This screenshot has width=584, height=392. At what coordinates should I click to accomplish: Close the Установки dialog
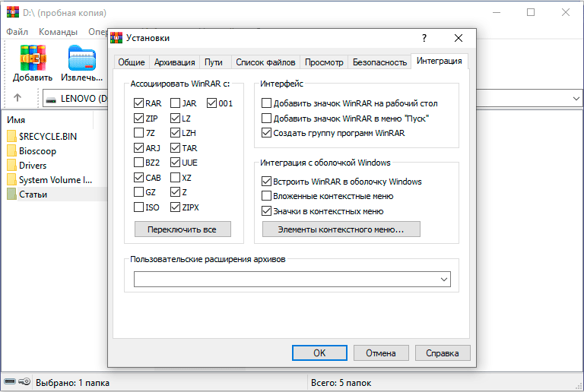pyautogui.click(x=459, y=38)
